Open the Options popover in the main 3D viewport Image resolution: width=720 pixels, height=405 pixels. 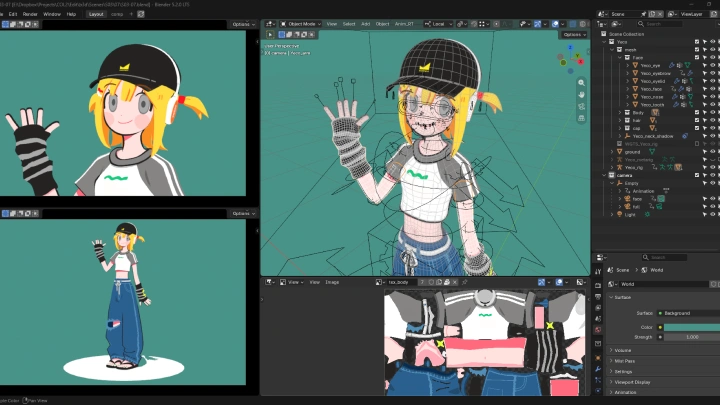[x=574, y=34]
